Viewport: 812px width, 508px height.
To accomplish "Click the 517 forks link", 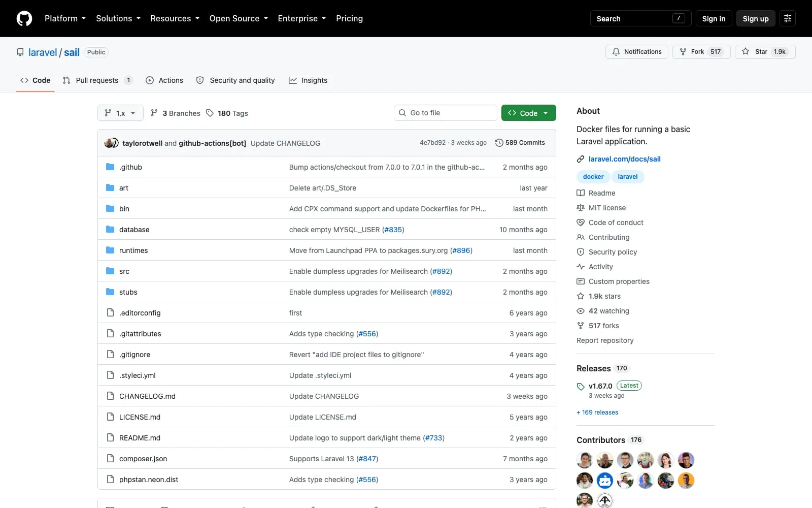I will [x=603, y=326].
